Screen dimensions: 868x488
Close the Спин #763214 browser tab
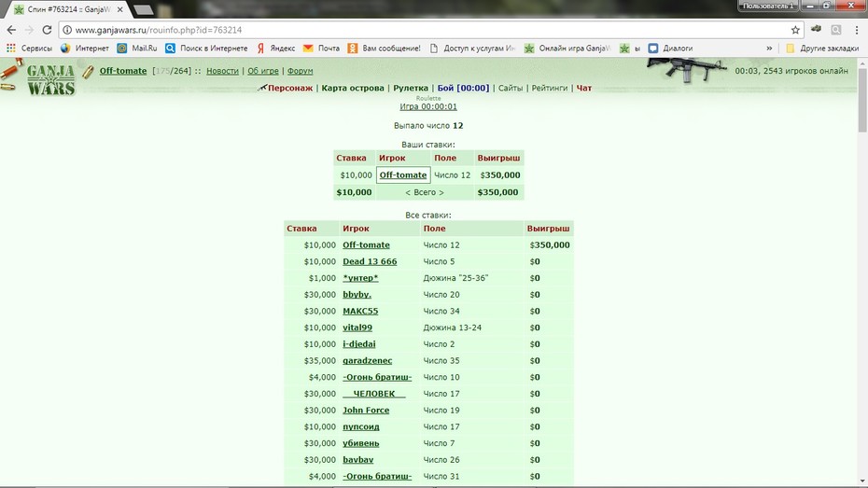click(120, 9)
